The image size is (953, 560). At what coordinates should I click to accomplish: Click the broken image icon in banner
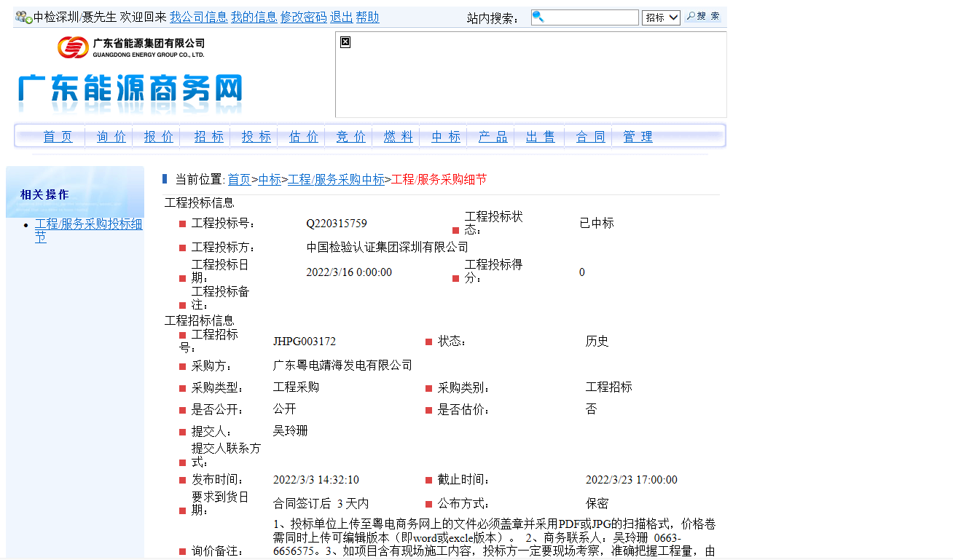pos(345,42)
